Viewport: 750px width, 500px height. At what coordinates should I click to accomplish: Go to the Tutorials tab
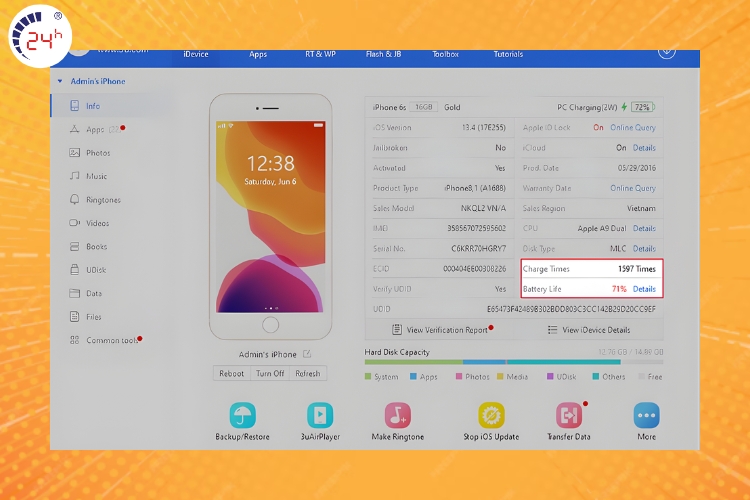point(508,54)
